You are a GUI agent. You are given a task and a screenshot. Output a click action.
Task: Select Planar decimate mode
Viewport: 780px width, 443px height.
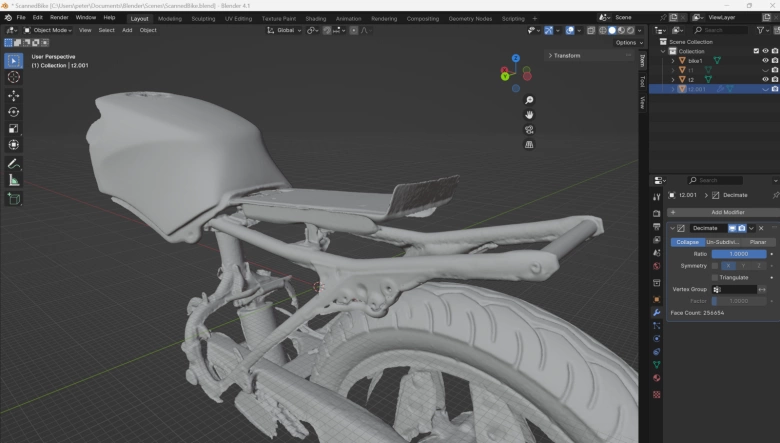[758, 242]
